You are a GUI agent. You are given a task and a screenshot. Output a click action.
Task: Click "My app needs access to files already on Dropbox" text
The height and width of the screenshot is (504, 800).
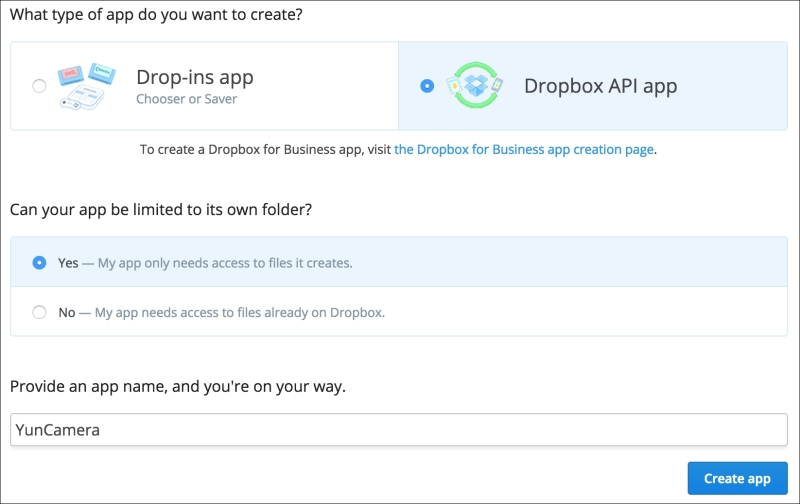(x=240, y=313)
